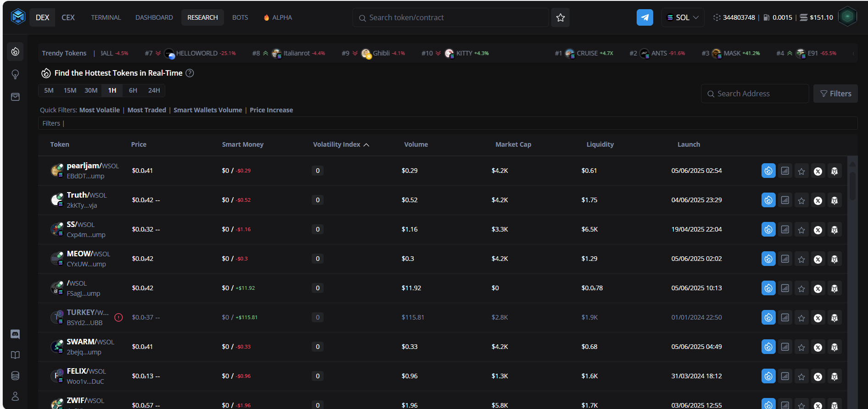868x409 pixels.
Task: Apply Most Volatile quick filter
Action: click(100, 110)
